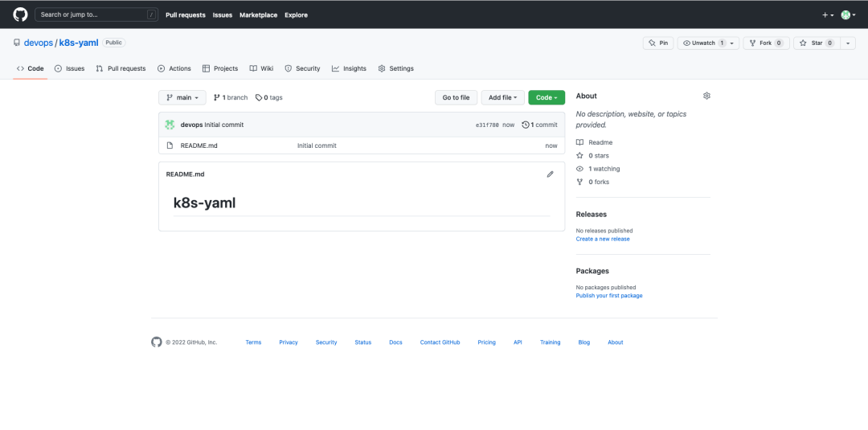Click the footer GitHub logo
The height and width of the screenshot is (430, 868).
tap(157, 342)
